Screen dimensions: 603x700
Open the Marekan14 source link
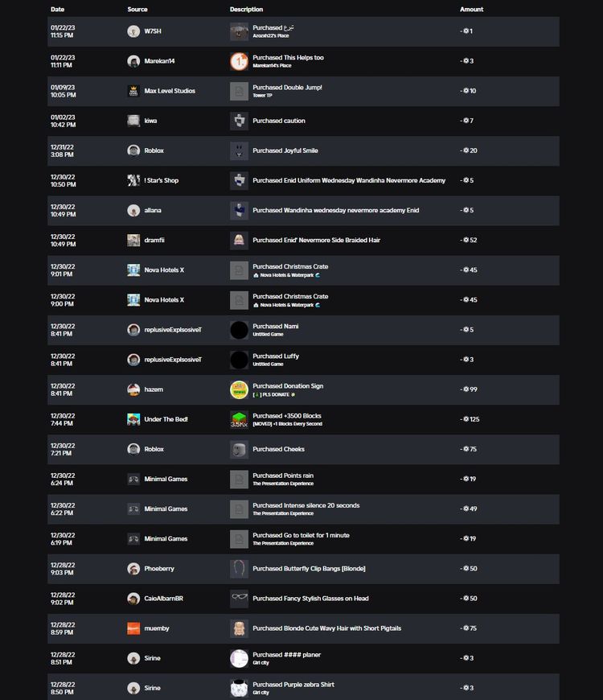[x=160, y=61]
